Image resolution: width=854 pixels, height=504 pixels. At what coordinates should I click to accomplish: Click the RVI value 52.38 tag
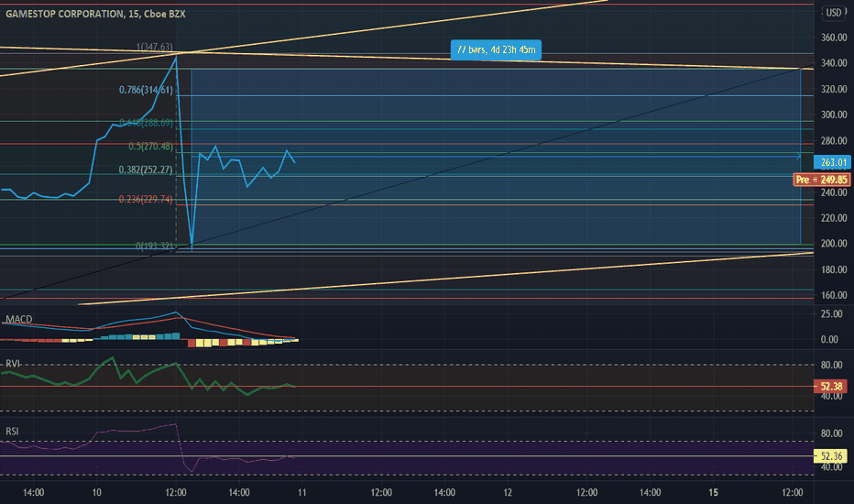point(830,387)
